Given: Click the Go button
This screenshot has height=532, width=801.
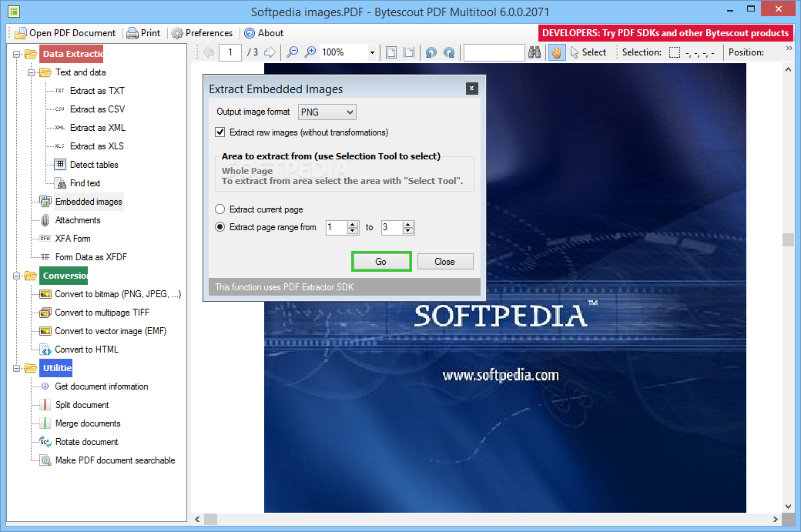Looking at the screenshot, I should pyautogui.click(x=381, y=262).
